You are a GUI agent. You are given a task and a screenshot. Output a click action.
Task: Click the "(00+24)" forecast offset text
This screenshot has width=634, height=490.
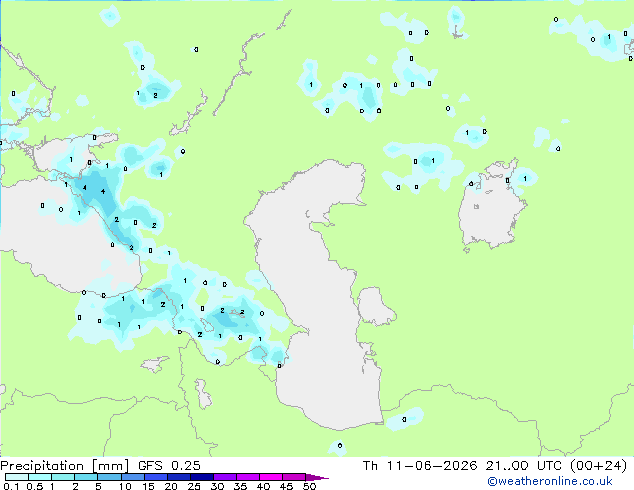[598, 466]
